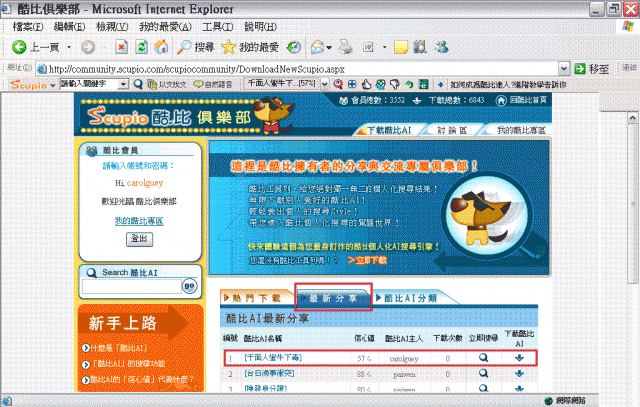
Task: Click the 立即下載 link in banner
Action: (x=367, y=260)
